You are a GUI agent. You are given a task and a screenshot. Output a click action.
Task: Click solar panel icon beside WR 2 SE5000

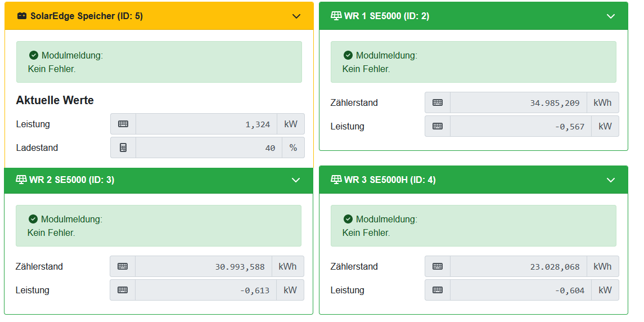click(x=21, y=180)
